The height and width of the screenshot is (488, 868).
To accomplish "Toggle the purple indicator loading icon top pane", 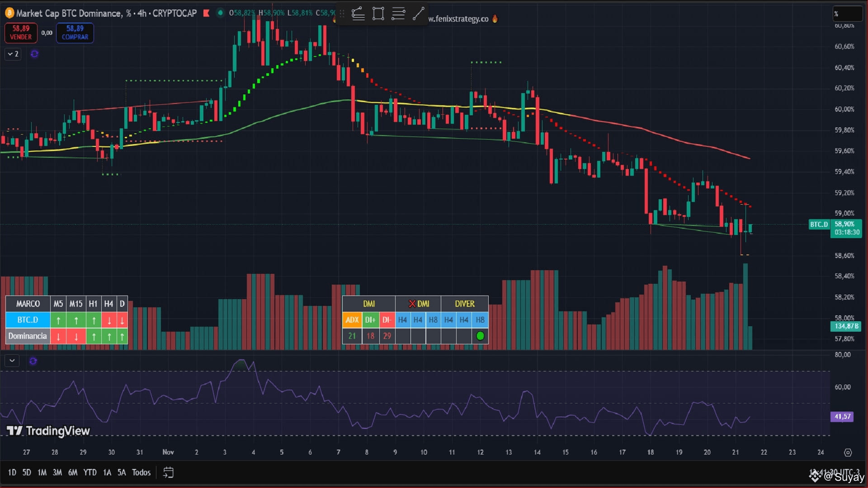I will (34, 54).
